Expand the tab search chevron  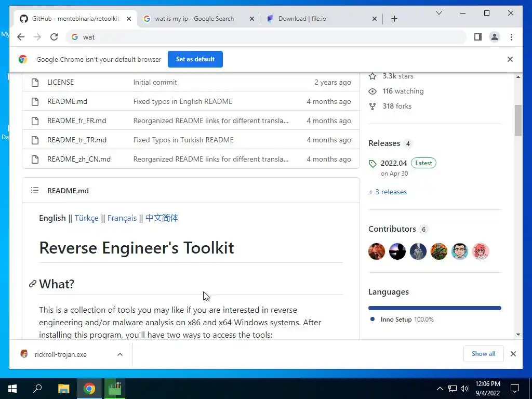coord(438,13)
